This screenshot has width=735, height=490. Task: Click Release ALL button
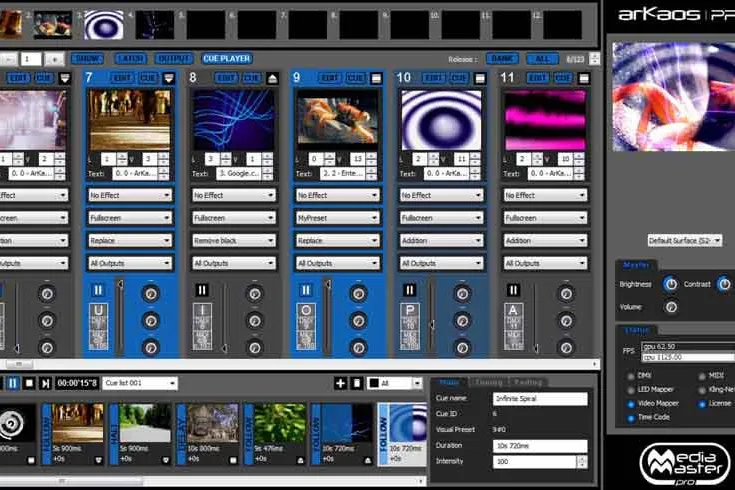click(542, 59)
